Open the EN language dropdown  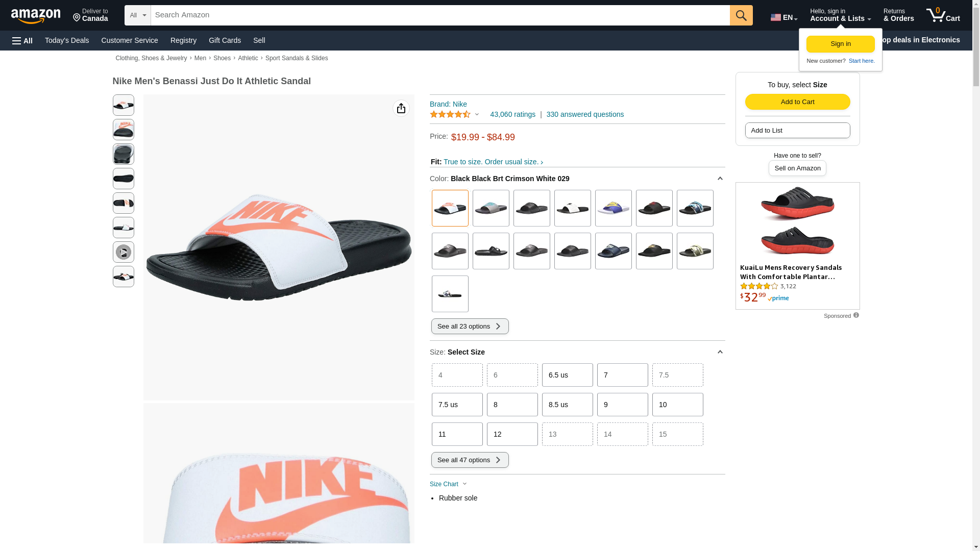783,17
